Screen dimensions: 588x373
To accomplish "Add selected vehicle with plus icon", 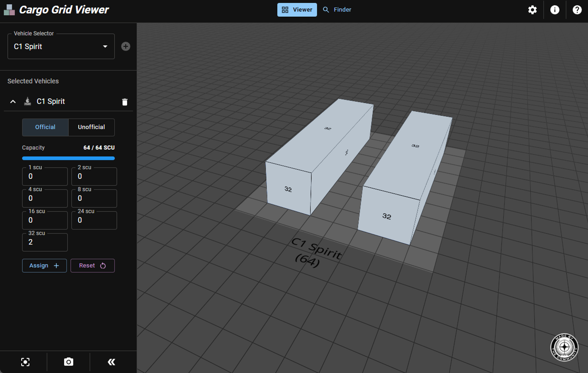I will pyautogui.click(x=126, y=46).
